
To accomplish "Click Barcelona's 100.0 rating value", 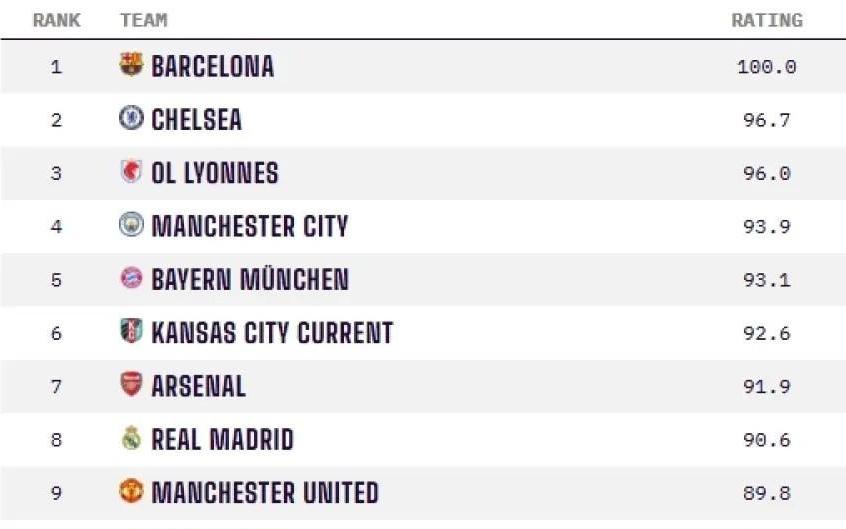I will (767, 67).
